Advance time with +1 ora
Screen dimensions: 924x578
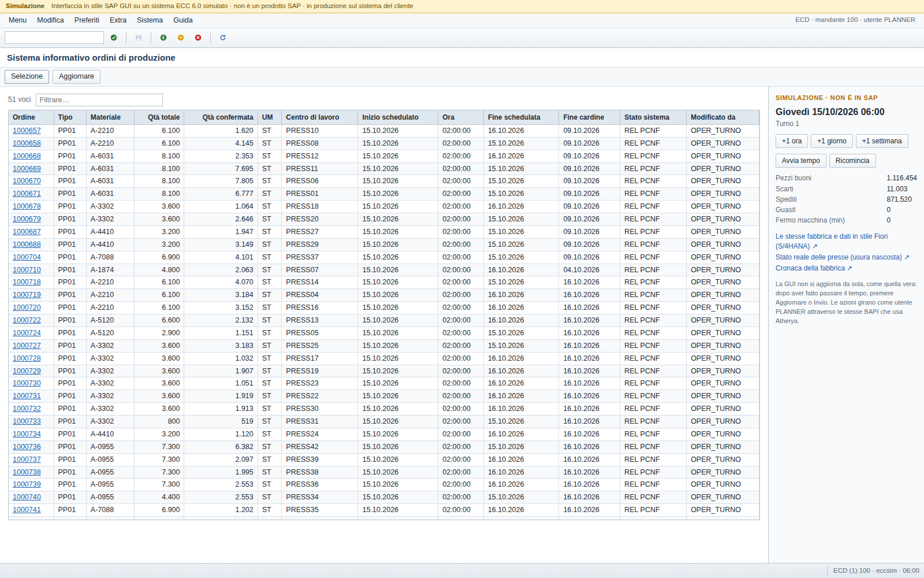point(792,141)
